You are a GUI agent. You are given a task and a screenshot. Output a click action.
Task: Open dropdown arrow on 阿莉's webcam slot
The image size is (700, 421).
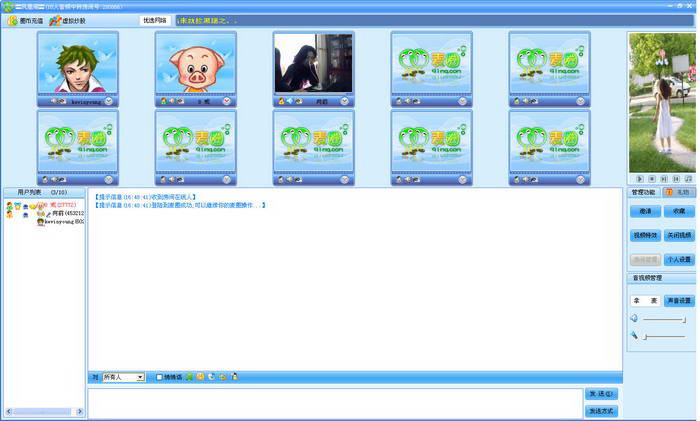[x=345, y=101]
